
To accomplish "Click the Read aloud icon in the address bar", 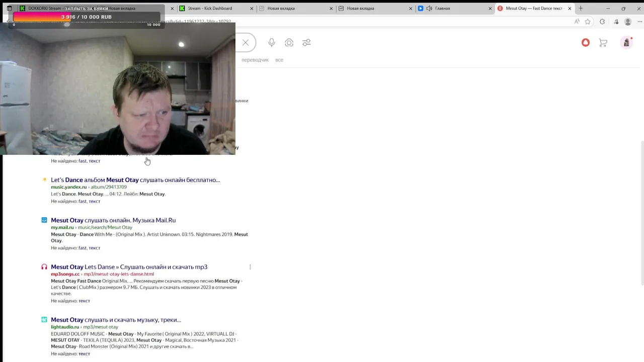I will (577, 22).
